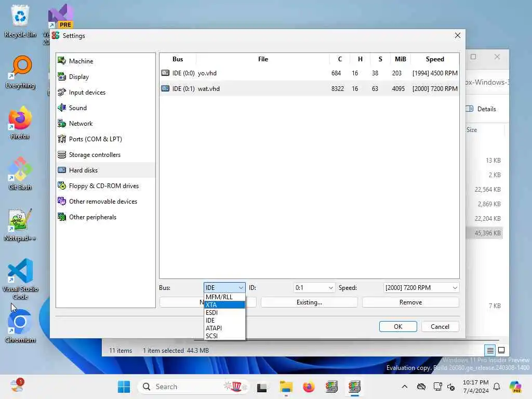Image resolution: width=532 pixels, height=399 pixels.
Task: Select Ports (COM & LPT) category
Action: click(105, 139)
